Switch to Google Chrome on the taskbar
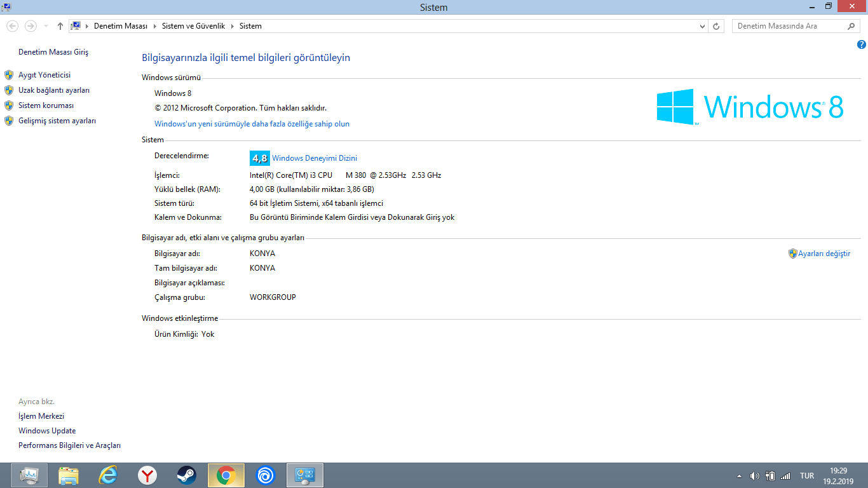The height and width of the screenshot is (488, 868). click(x=226, y=475)
